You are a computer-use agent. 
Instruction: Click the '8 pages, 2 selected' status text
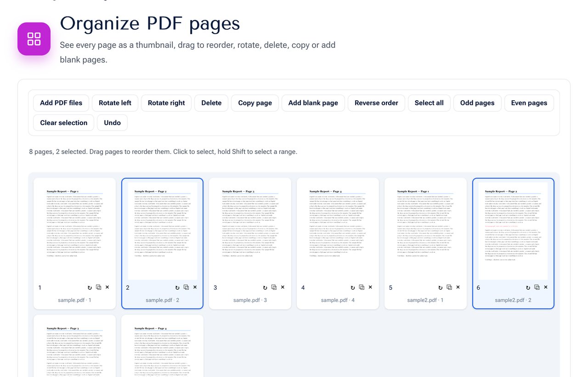coord(58,152)
